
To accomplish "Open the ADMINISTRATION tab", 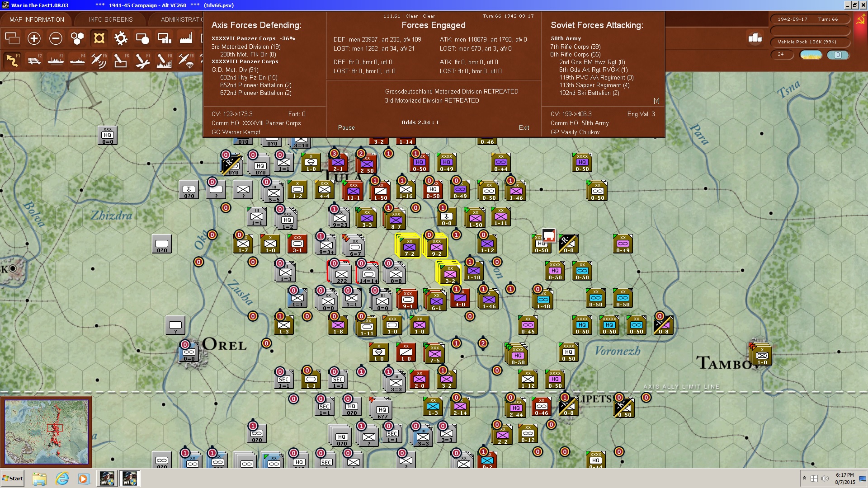I will (181, 19).
